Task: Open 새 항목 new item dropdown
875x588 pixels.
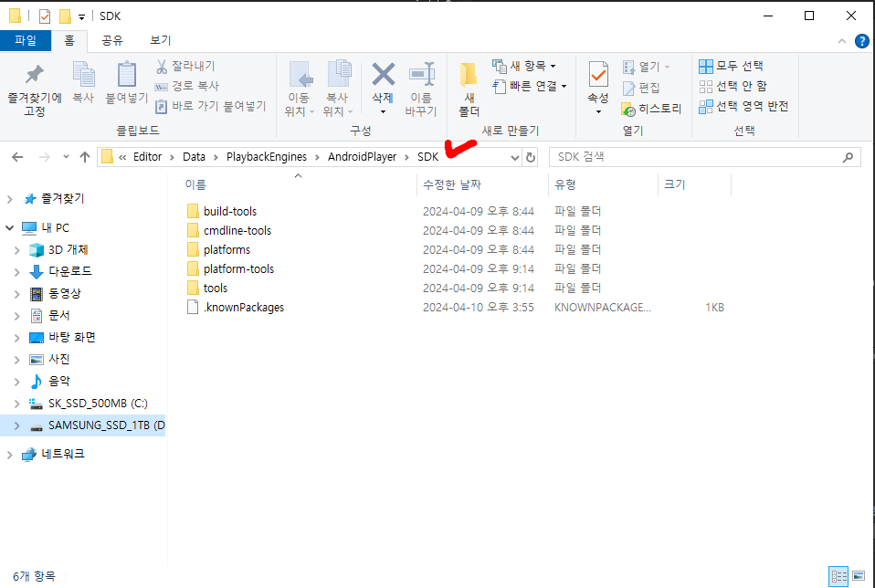Action: (x=524, y=67)
